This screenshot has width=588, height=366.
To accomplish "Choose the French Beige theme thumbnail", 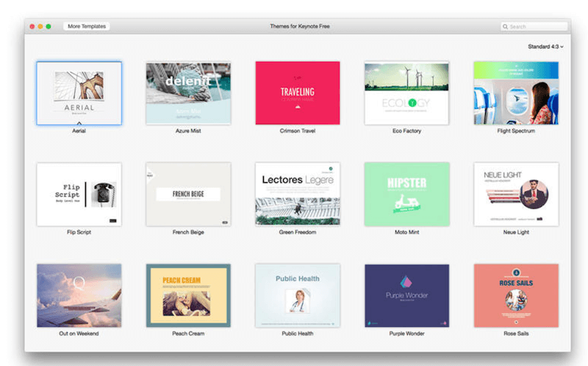I will [188, 194].
